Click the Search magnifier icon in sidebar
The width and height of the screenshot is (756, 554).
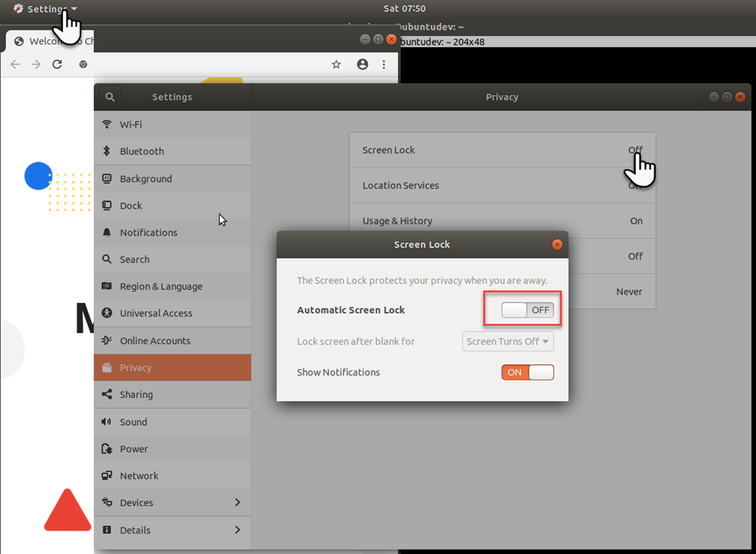point(107,259)
